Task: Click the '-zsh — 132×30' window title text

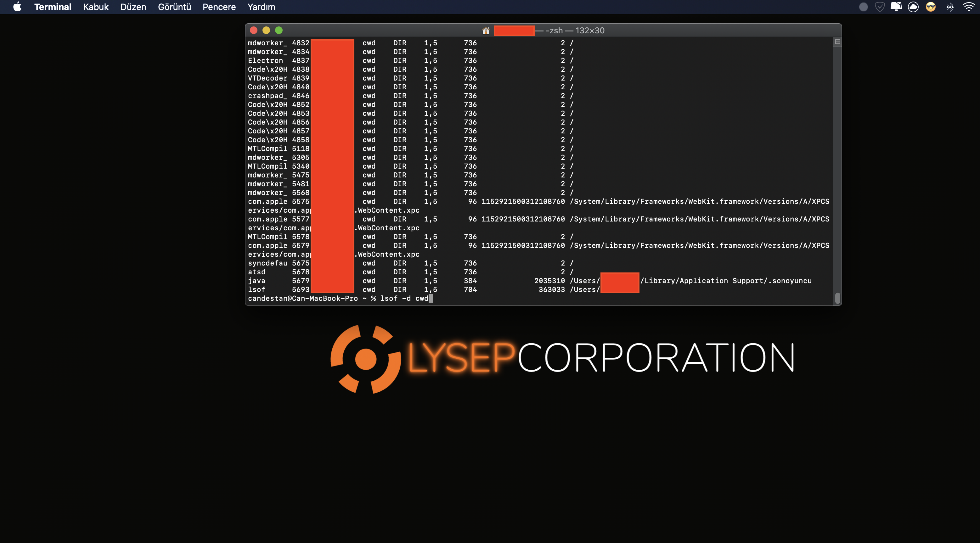Action: [575, 31]
